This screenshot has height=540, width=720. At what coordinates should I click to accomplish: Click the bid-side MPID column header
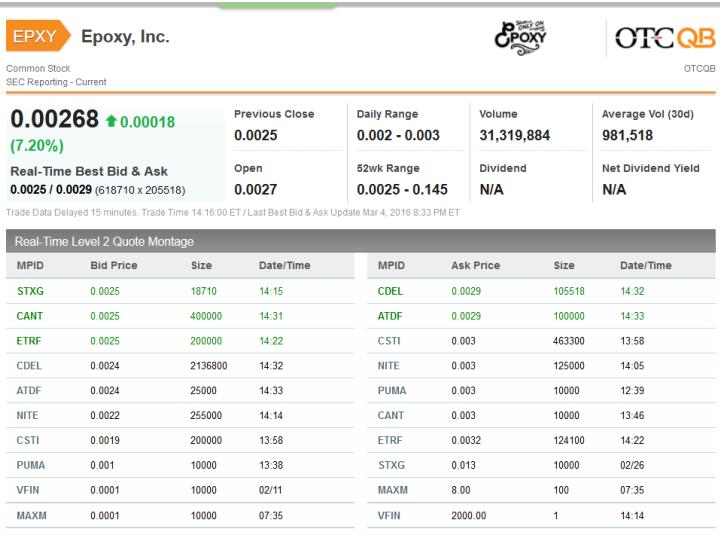pyautogui.click(x=32, y=266)
